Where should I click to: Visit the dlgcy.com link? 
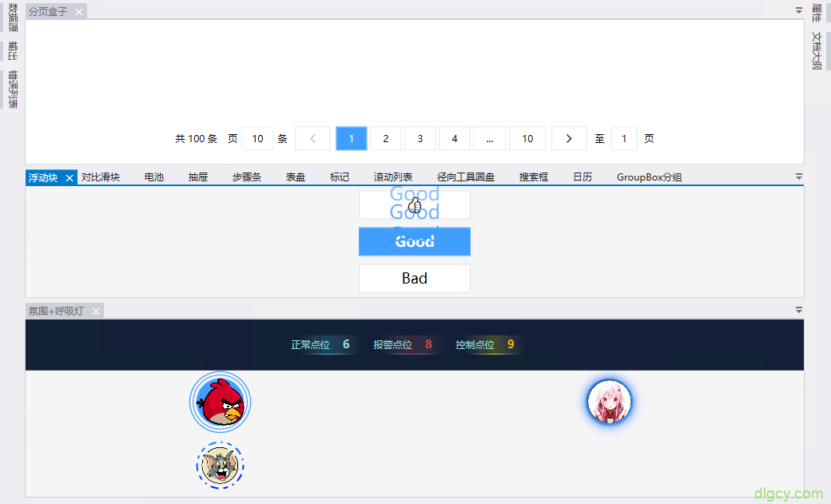coord(789,493)
